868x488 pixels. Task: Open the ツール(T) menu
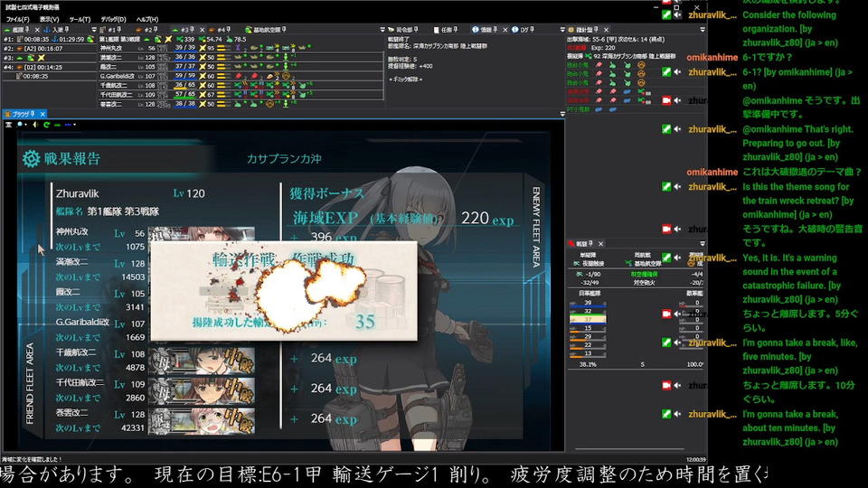point(80,19)
